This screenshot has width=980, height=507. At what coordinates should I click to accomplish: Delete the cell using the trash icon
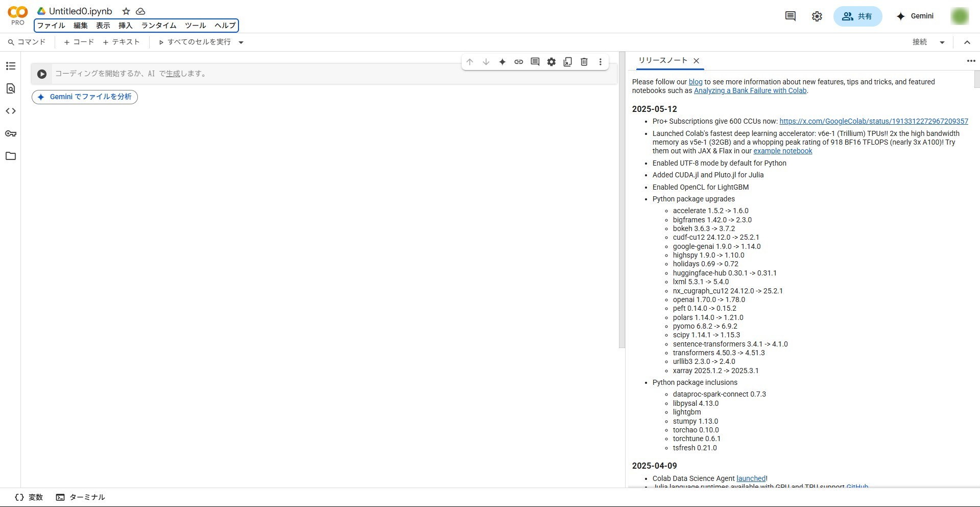[x=584, y=62]
